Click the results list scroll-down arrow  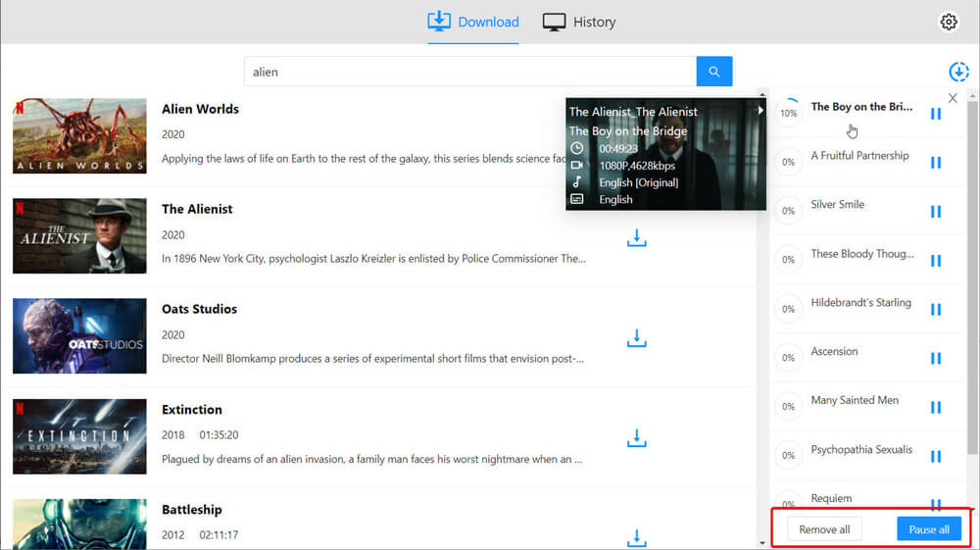761,543
